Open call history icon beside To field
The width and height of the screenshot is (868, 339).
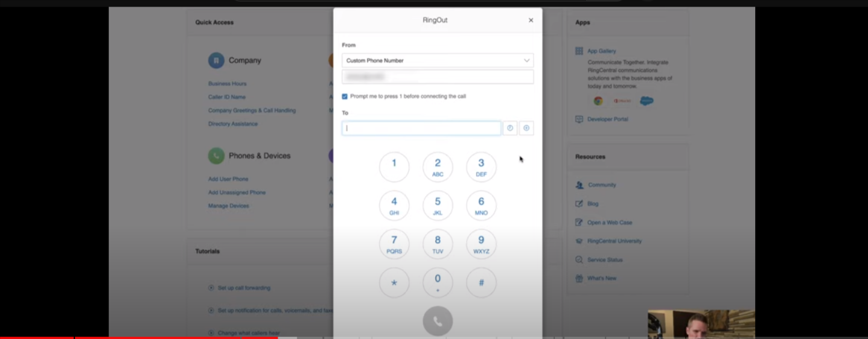pos(510,128)
